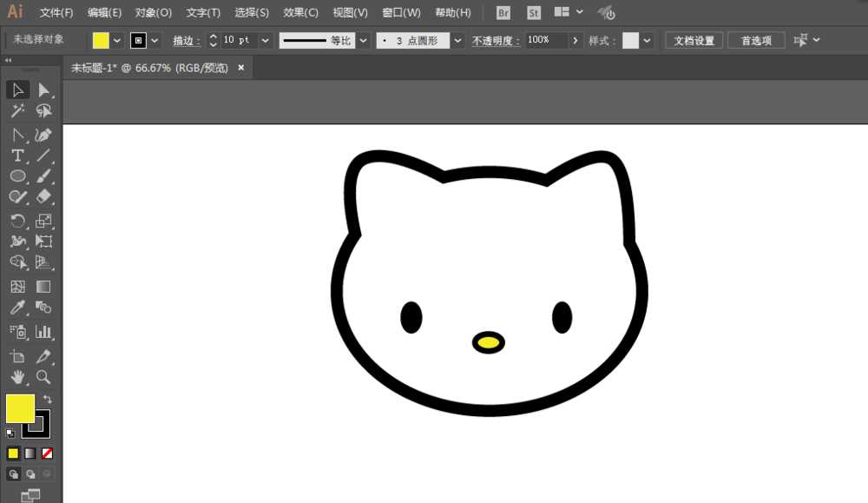Activate the Rotate tool
This screenshot has width=868, height=503.
[x=18, y=219]
